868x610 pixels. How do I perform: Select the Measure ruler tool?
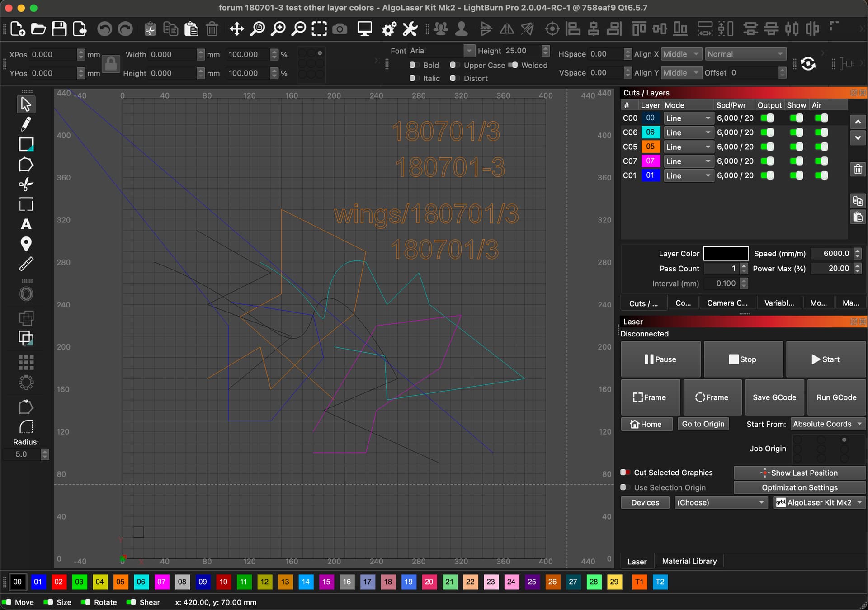[26, 264]
